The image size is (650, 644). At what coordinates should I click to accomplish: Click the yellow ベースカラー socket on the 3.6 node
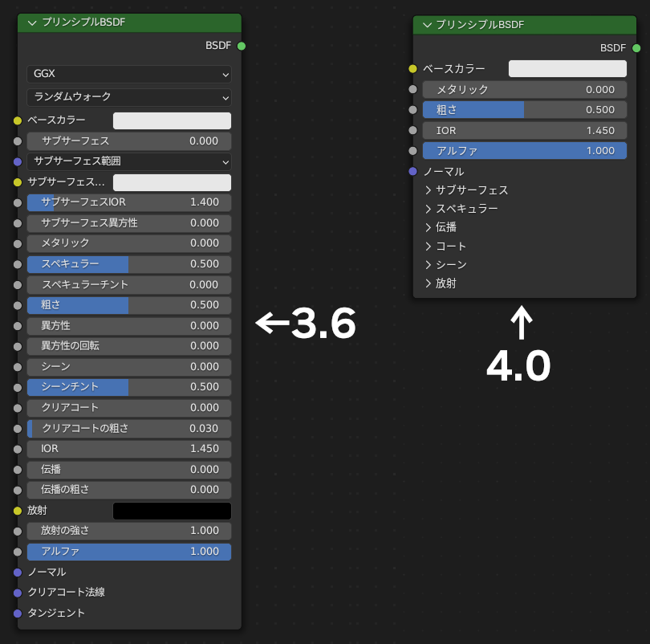tap(18, 120)
